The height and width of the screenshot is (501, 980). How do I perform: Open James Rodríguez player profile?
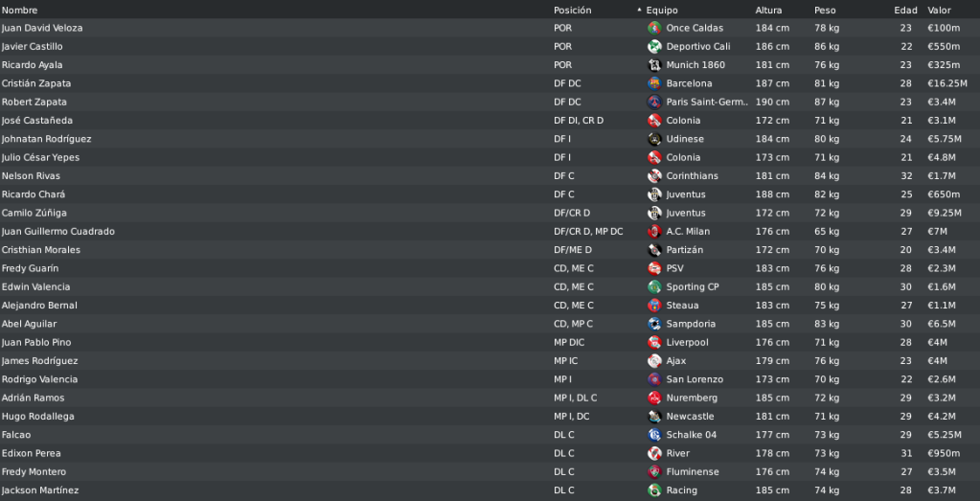[x=39, y=361]
